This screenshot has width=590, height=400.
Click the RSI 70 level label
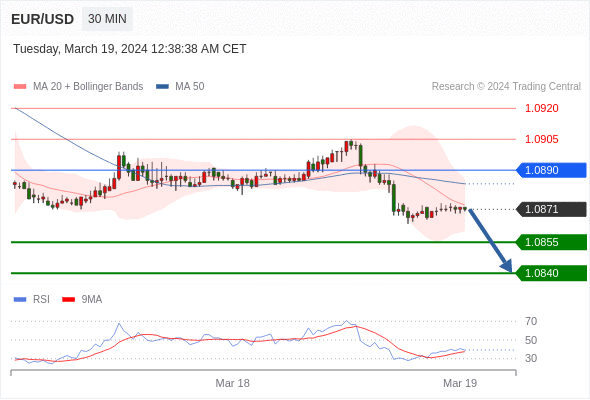pos(531,321)
